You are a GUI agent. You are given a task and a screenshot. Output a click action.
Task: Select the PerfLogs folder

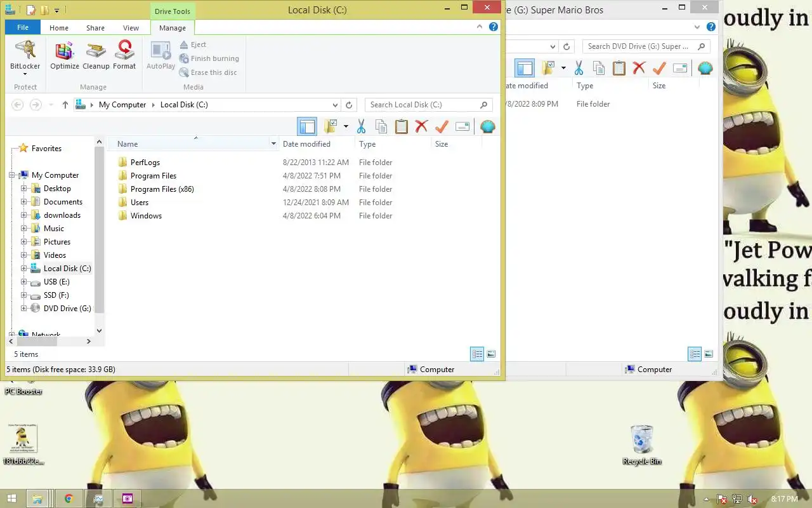145,163
